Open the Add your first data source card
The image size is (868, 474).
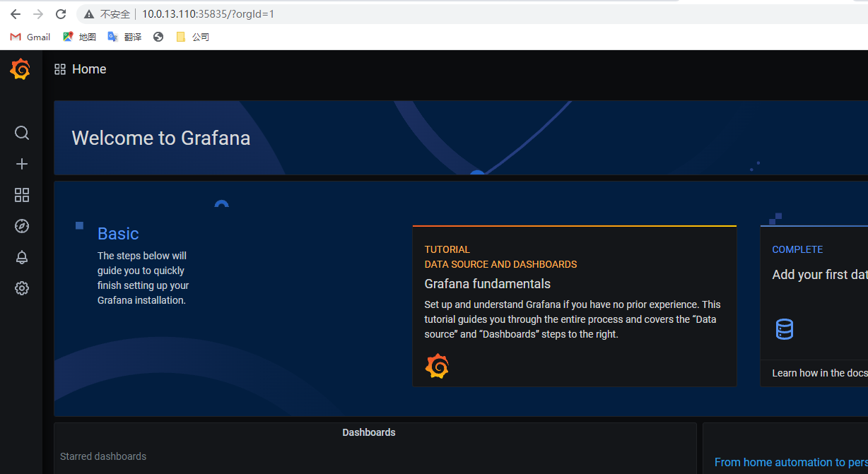pos(814,306)
